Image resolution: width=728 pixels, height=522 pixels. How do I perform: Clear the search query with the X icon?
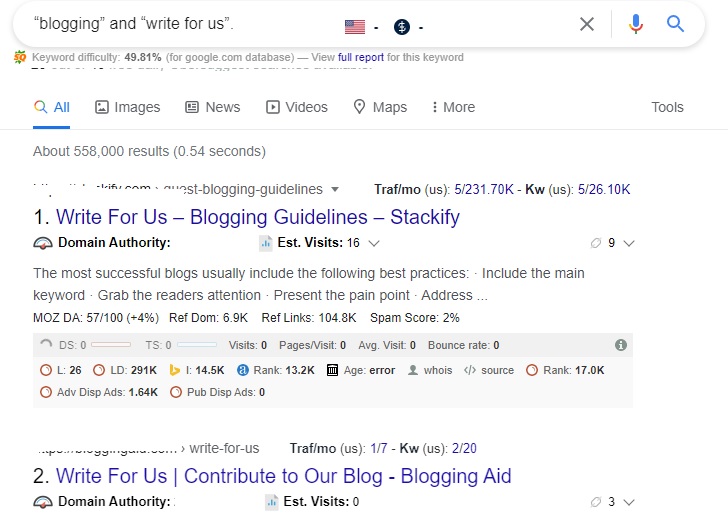point(587,24)
